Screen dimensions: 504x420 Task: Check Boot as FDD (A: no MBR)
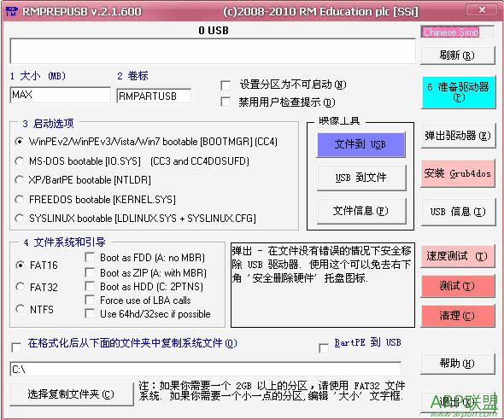90,257
